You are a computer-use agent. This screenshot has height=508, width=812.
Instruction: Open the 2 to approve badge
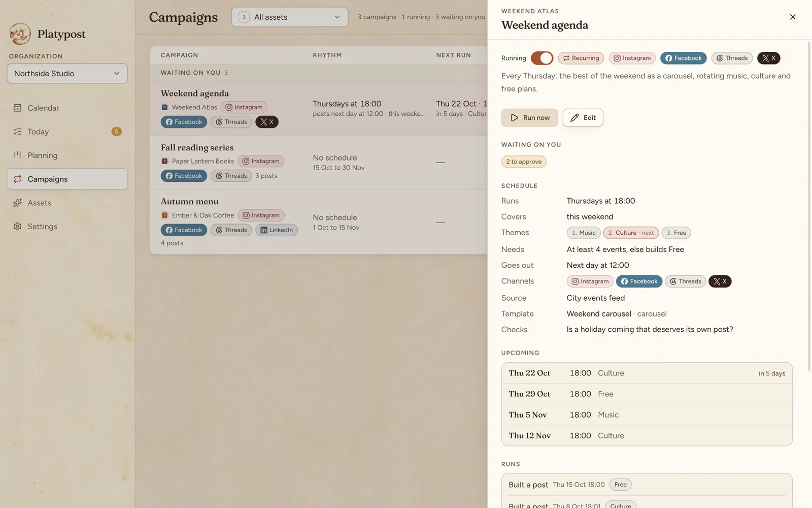click(x=524, y=162)
